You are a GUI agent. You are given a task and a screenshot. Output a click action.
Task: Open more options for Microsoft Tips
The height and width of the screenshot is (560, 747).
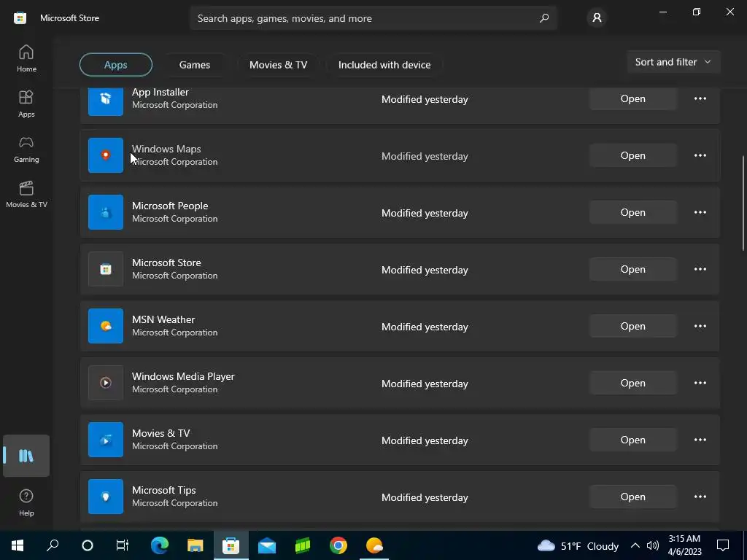pos(700,496)
